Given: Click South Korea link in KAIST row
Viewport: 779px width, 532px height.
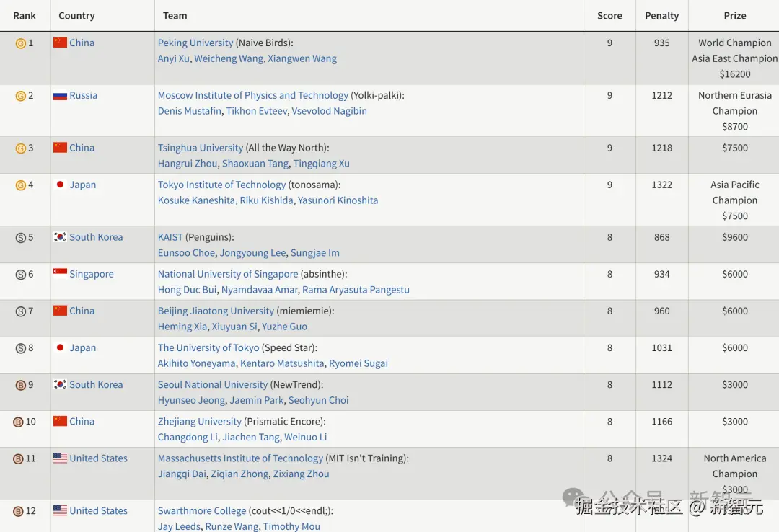Looking at the screenshot, I should pos(96,237).
